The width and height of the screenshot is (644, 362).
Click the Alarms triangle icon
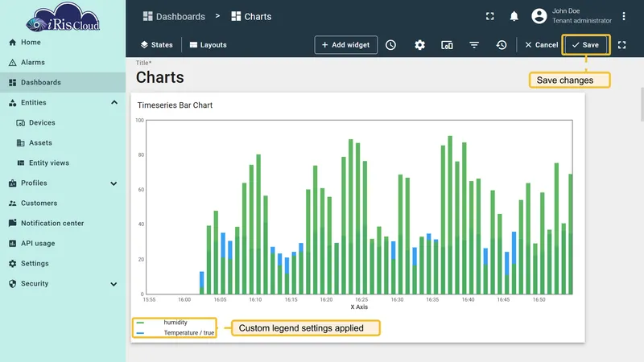pyautogui.click(x=12, y=63)
